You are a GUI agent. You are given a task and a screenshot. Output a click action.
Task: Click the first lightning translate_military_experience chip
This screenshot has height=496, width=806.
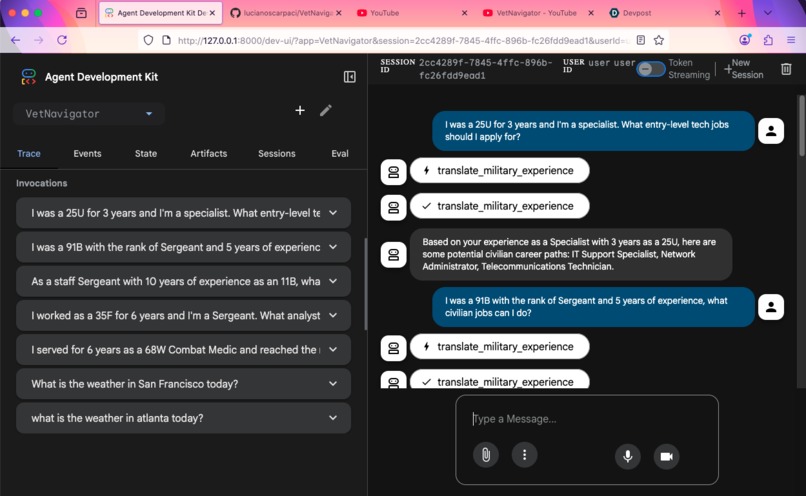pos(499,171)
